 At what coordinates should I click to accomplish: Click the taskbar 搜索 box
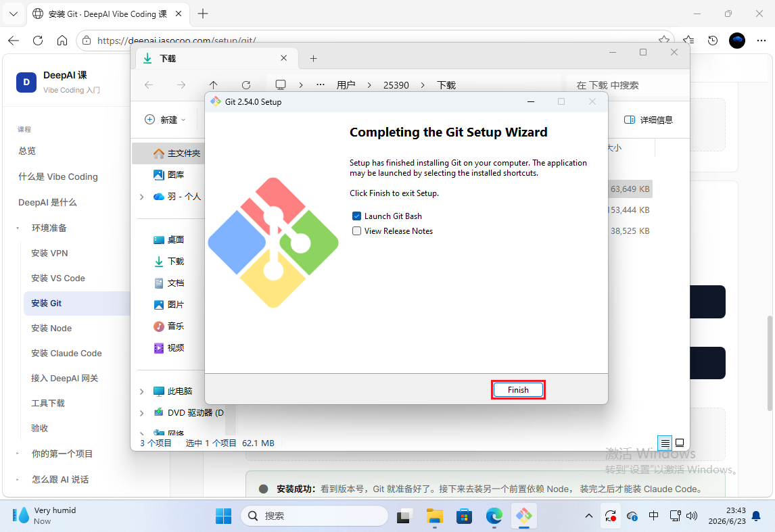coord(314,516)
